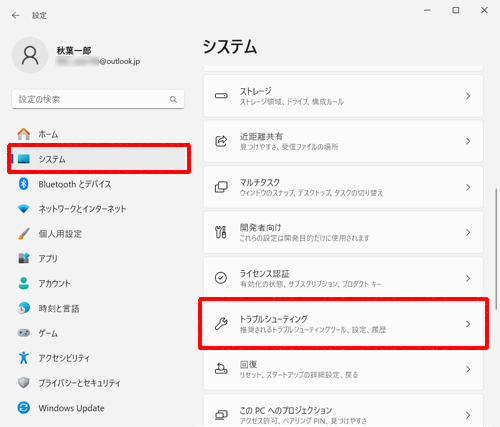
Task: Click the マルチタスク windows icon
Action: point(221,187)
